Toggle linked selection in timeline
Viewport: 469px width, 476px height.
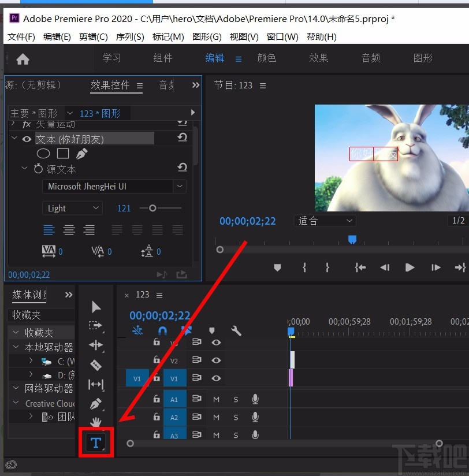point(187,330)
